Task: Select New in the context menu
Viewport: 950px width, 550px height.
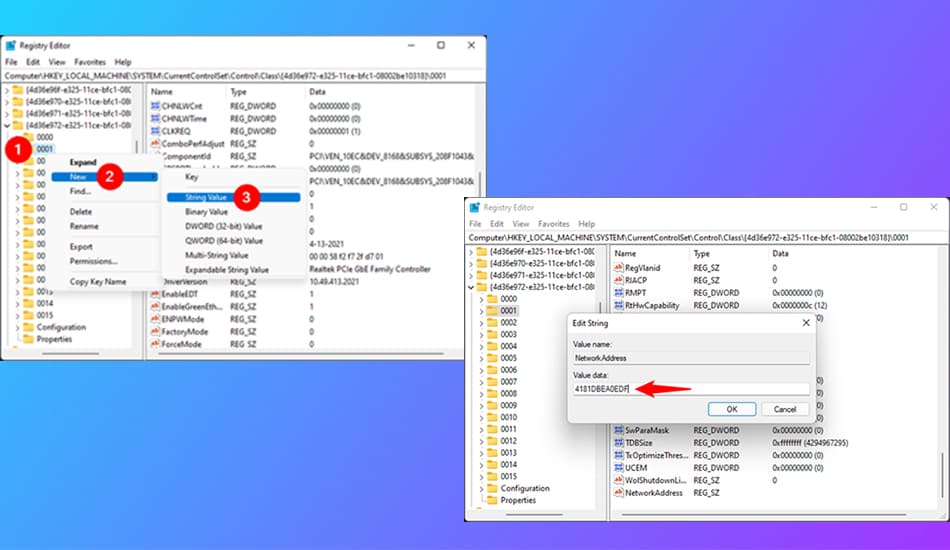Action: click(x=104, y=177)
